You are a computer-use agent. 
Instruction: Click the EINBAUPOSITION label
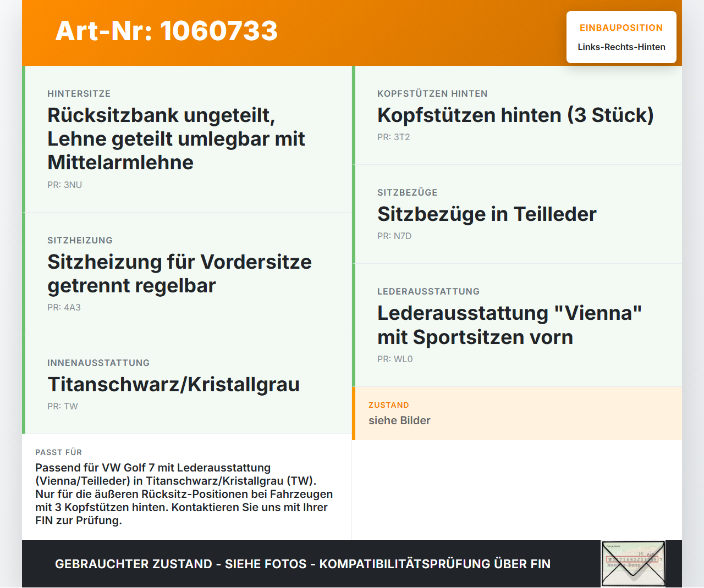click(x=621, y=27)
